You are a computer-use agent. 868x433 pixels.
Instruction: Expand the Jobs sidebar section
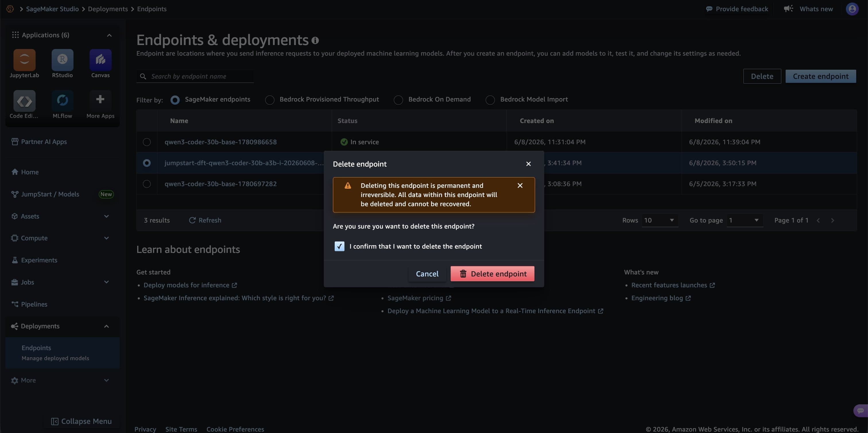click(106, 282)
